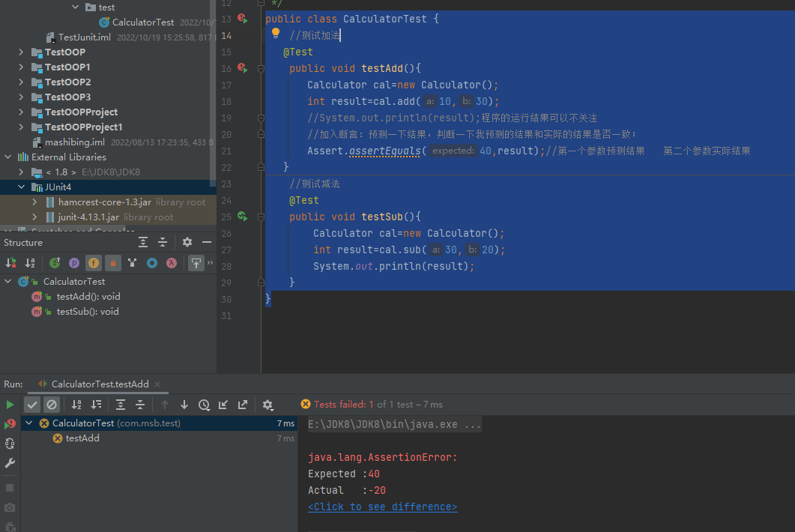Toggle Show Properties purple p icon
Viewport: 795px width, 532px height.
pyautogui.click(x=74, y=263)
